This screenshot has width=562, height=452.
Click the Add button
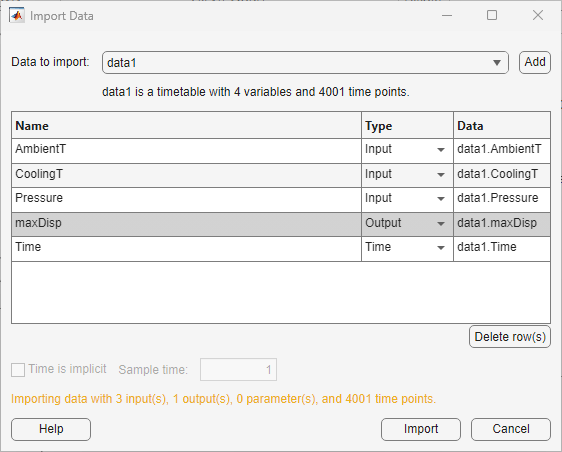[535, 62]
